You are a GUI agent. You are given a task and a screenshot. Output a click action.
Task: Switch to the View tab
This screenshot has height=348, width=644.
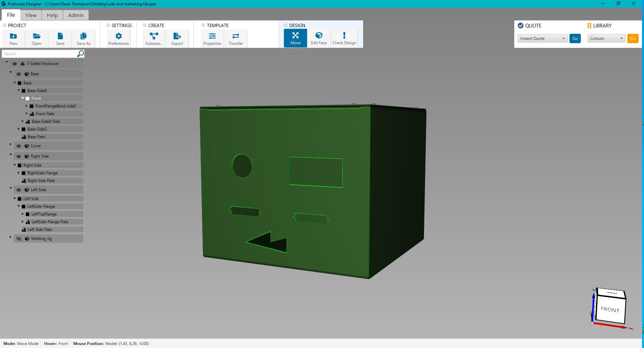point(31,15)
